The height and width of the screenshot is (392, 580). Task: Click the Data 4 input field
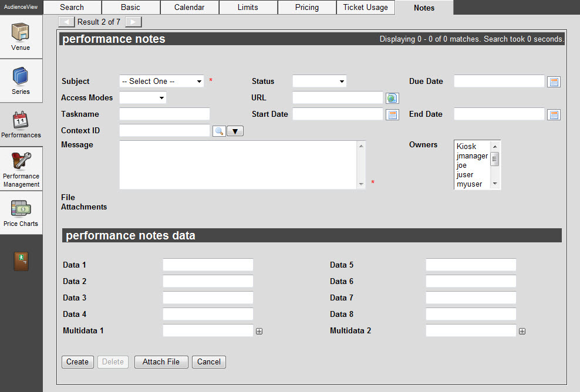tap(208, 314)
